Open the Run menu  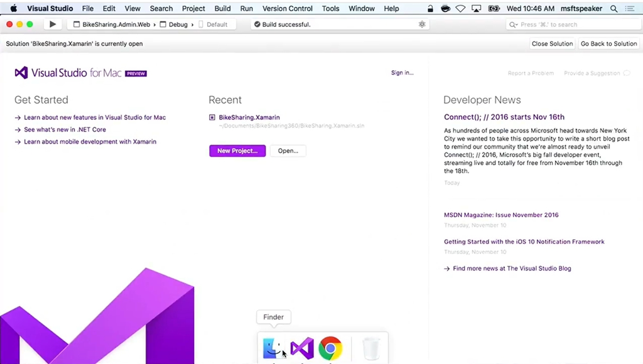(x=246, y=8)
